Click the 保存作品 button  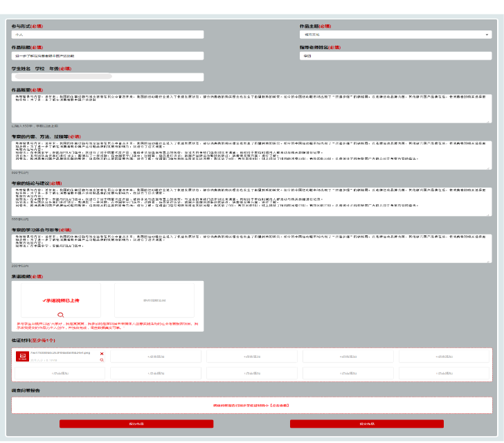136,423
